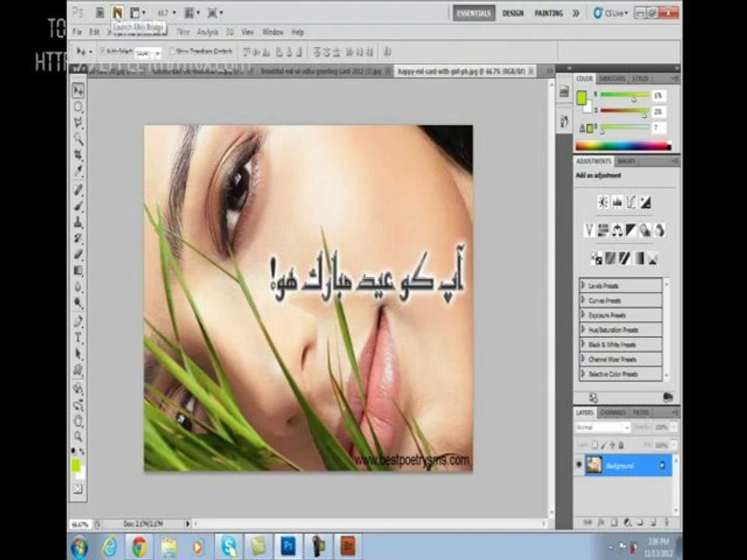The width and height of the screenshot is (747, 560).
Task: Switch to the Essentials workspace
Action: coord(474,13)
